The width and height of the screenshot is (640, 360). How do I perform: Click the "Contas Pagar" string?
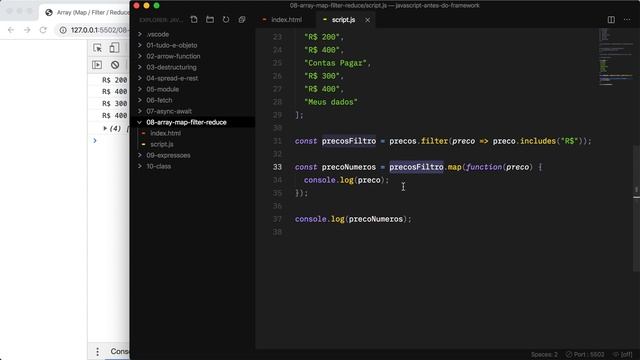click(335, 63)
